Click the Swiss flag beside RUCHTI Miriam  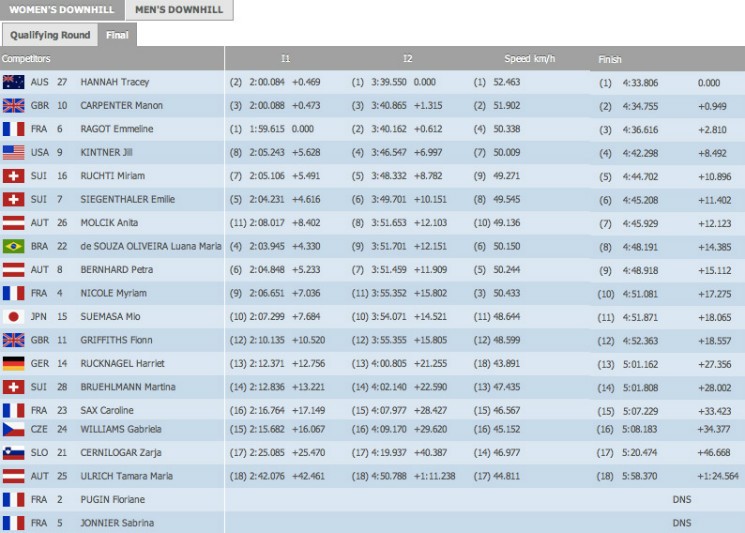[x=13, y=176]
